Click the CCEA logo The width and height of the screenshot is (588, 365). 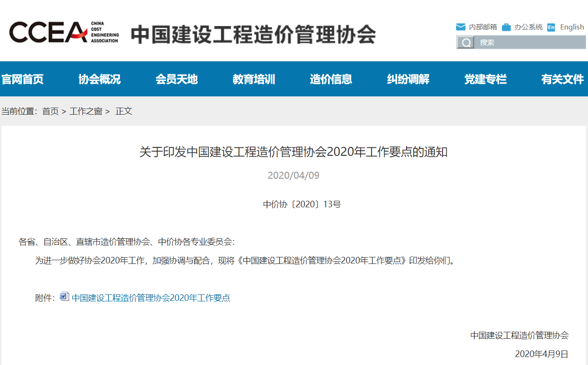click(x=64, y=32)
